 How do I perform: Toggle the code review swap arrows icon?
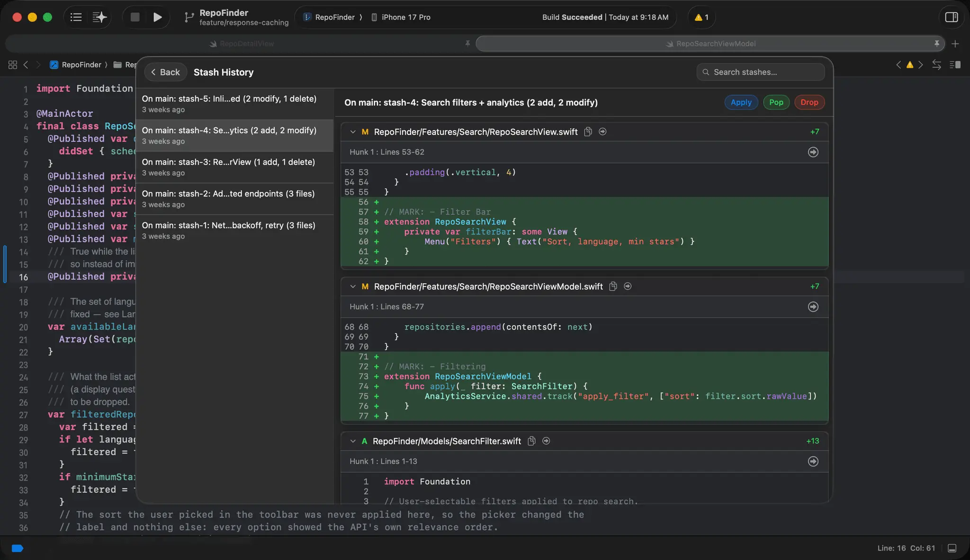(936, 65)
